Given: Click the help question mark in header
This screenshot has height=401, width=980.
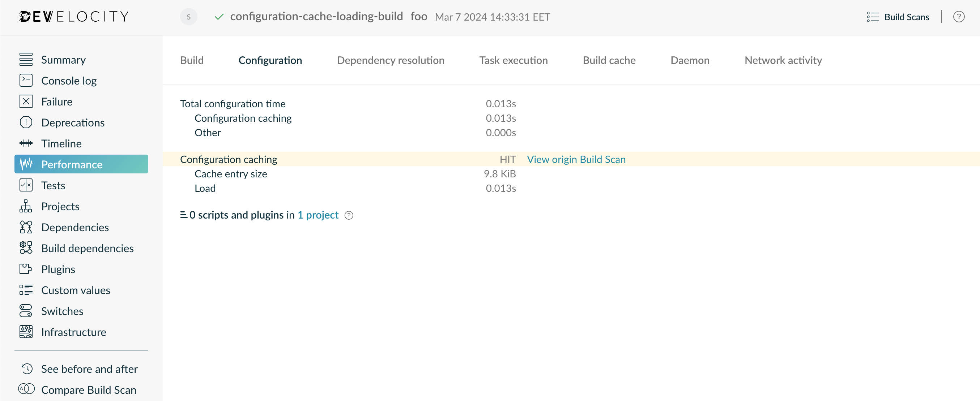Looking at the screenshot, I should click(958, 17).
